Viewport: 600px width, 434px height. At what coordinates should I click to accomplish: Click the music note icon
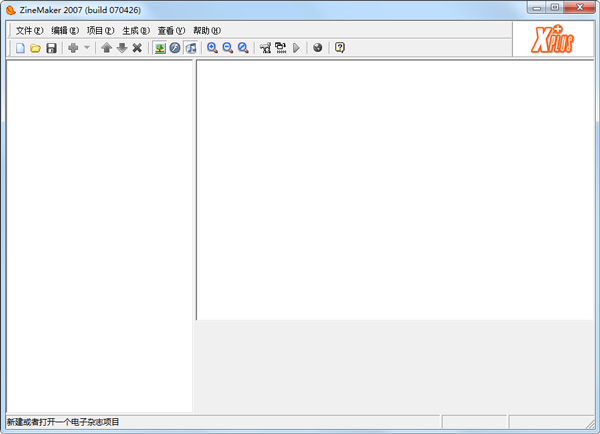[190, 48]
